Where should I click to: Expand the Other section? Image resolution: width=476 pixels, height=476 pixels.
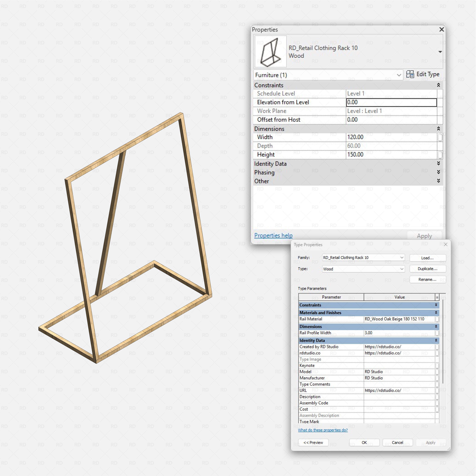439,181
